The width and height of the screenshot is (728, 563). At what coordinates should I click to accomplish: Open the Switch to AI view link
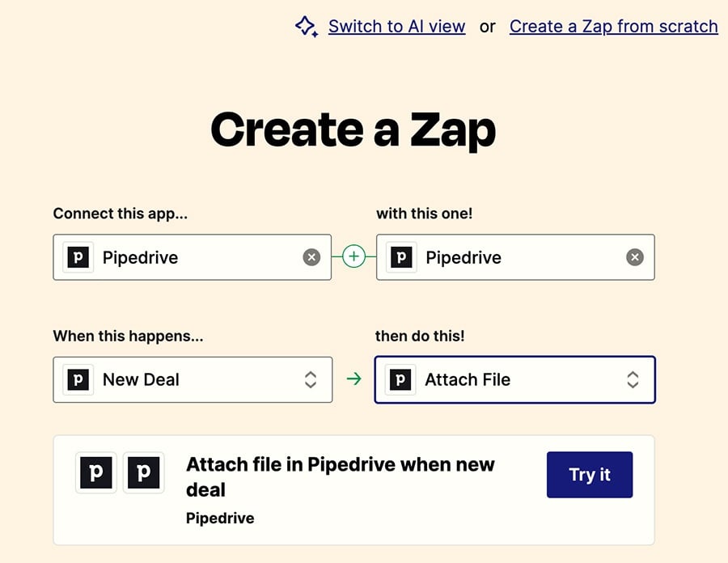396,26
